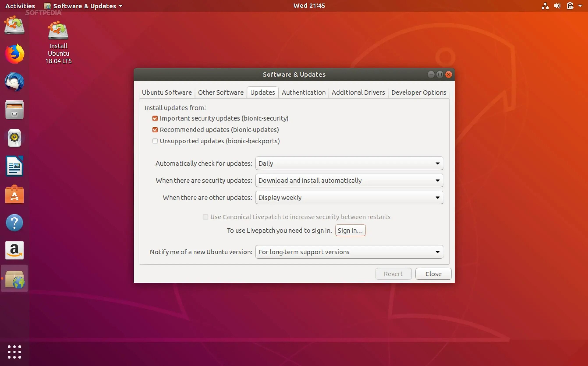Launch LibreOffice Writer from the dock
The image size is (588, 366).
(14, 166)
